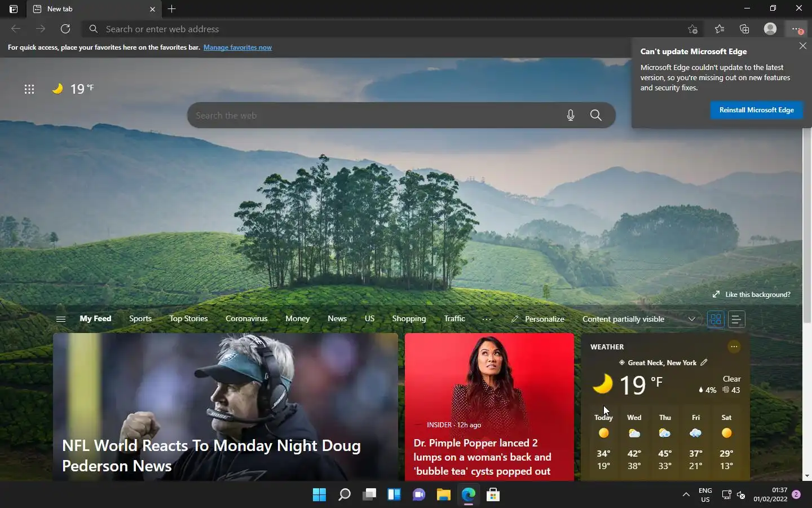Show hidden system tray icons
This screenshot has height=508, width=812.
(686, 494)
